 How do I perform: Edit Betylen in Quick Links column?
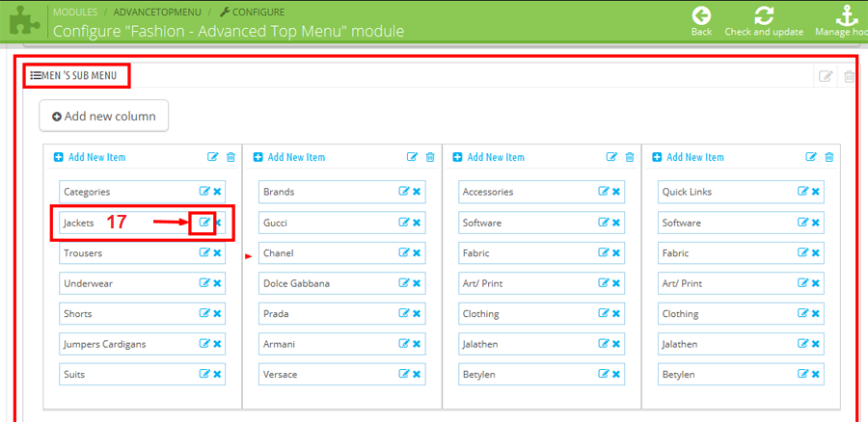pyautogui.click(x=802, y=375)
